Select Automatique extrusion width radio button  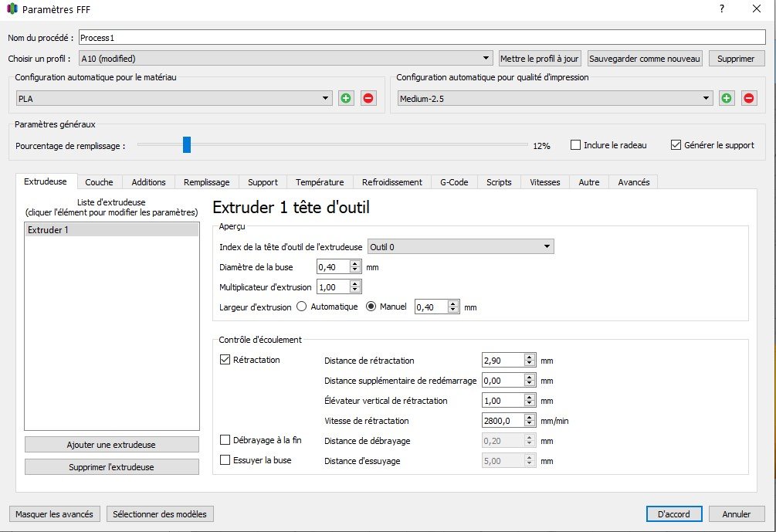[303, 307]
